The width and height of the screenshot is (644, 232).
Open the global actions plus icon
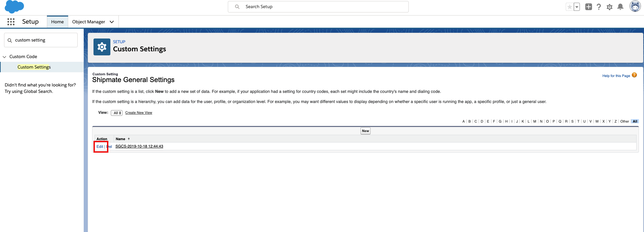[589, 7]
